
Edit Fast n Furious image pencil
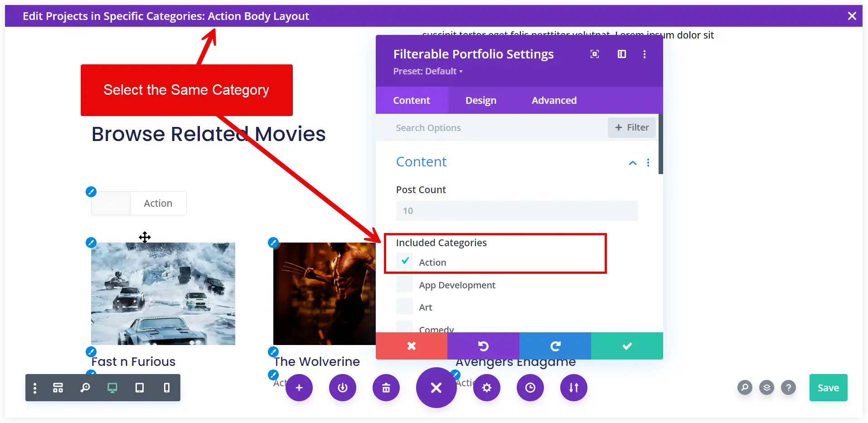tap(91, 243)
